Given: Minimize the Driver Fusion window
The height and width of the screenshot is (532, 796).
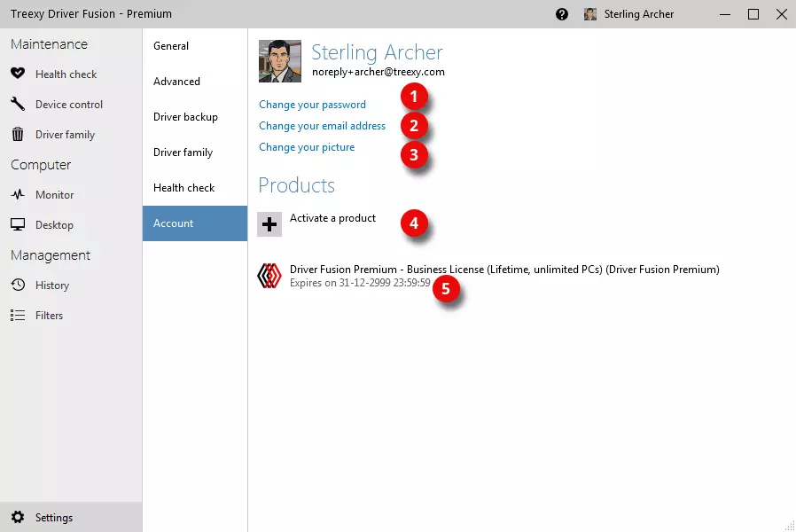Looking at the screenshot, I should click(x=725, y=14).
